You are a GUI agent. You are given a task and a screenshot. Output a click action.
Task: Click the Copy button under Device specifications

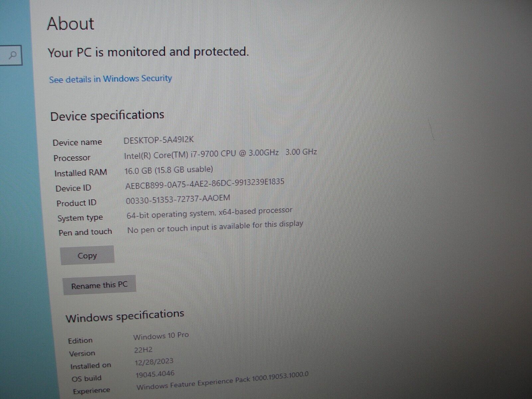(87, 255)
